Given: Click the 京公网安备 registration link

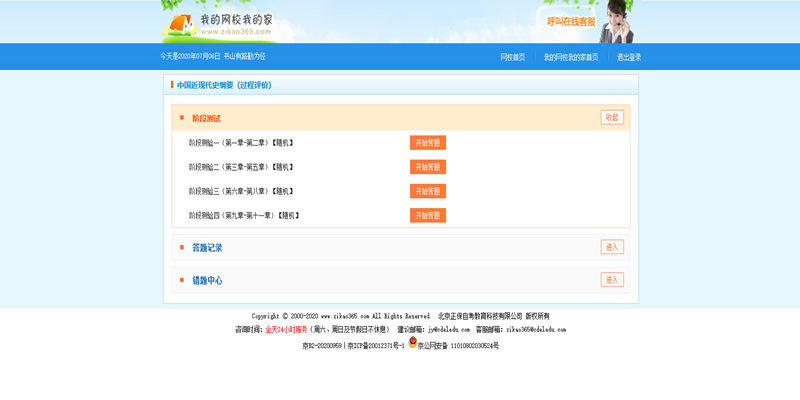Looking at the screenshot, I should point(458,346).
